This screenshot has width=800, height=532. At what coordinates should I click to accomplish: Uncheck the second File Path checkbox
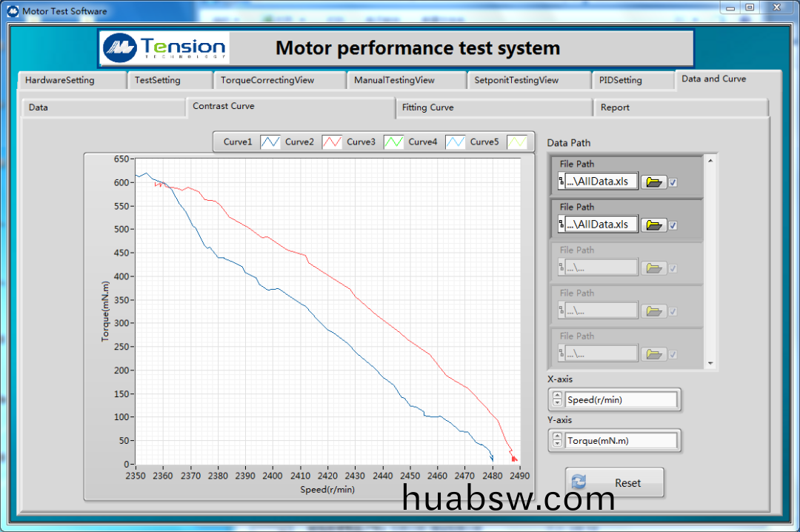[673, 225]
